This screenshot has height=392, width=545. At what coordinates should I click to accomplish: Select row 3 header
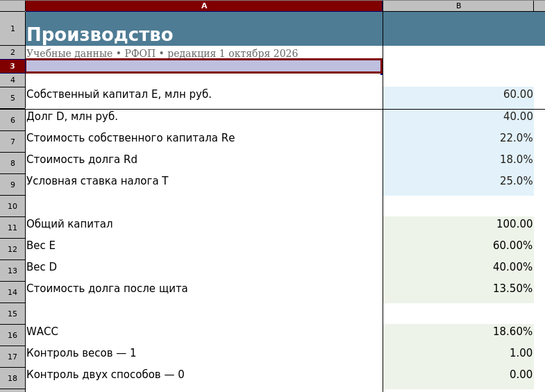[12, 66]
